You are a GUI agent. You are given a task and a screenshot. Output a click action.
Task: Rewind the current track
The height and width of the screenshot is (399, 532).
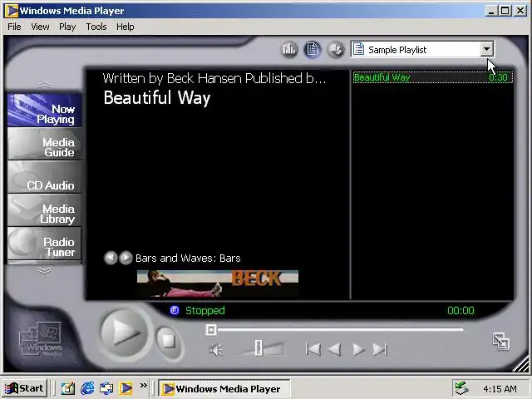point(334,349)
